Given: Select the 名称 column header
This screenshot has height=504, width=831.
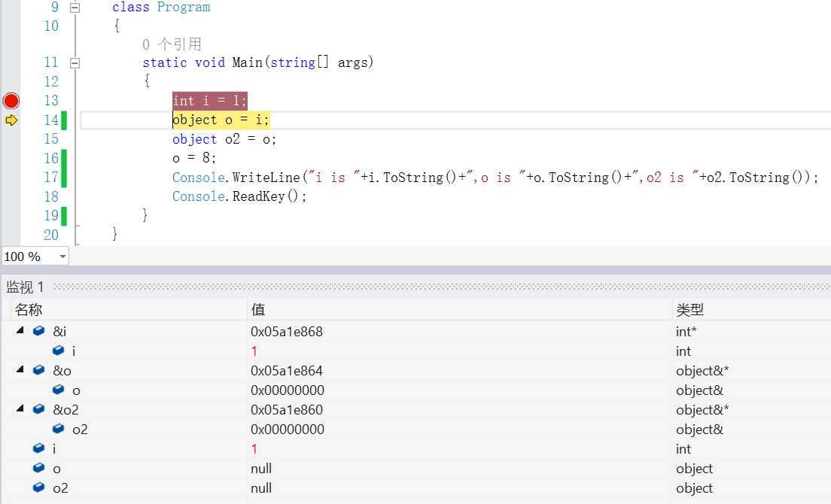Looking at the screenshot, I should coord(29,310).
